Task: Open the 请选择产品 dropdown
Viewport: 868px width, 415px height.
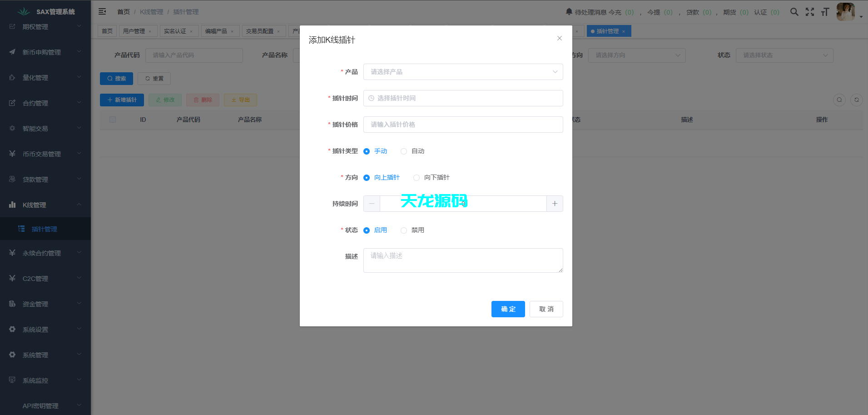Action: coord(463,72)
